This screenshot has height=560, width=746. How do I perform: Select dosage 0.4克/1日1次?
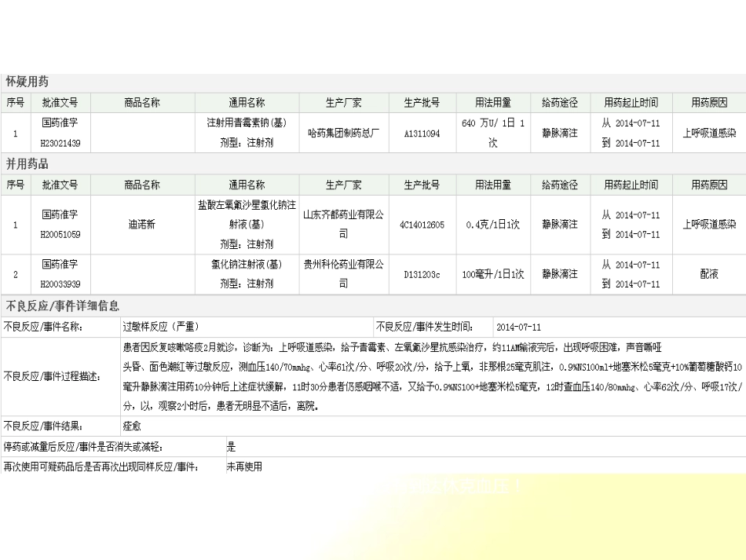493,225
